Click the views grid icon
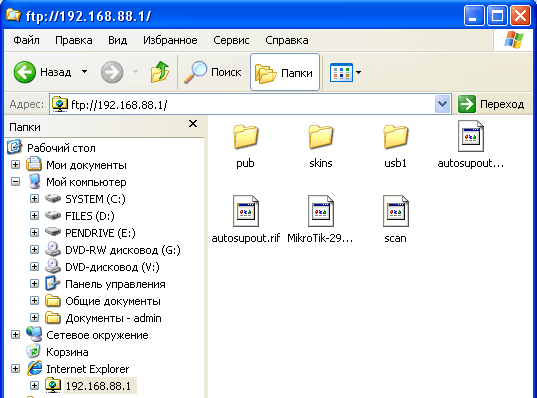 point(341,73)
